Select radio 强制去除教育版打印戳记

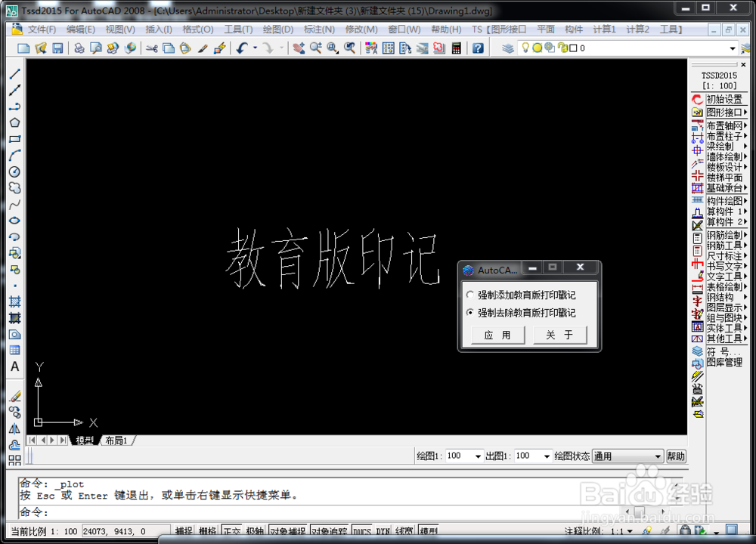(470, 313)
